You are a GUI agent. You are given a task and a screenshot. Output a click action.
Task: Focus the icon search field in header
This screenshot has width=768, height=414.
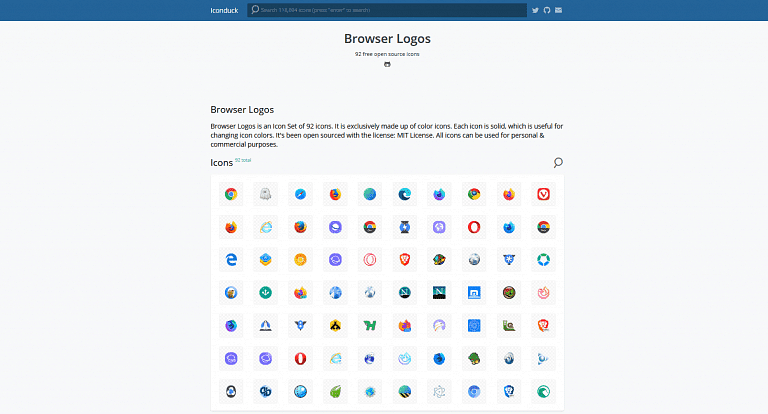[387, 10]
